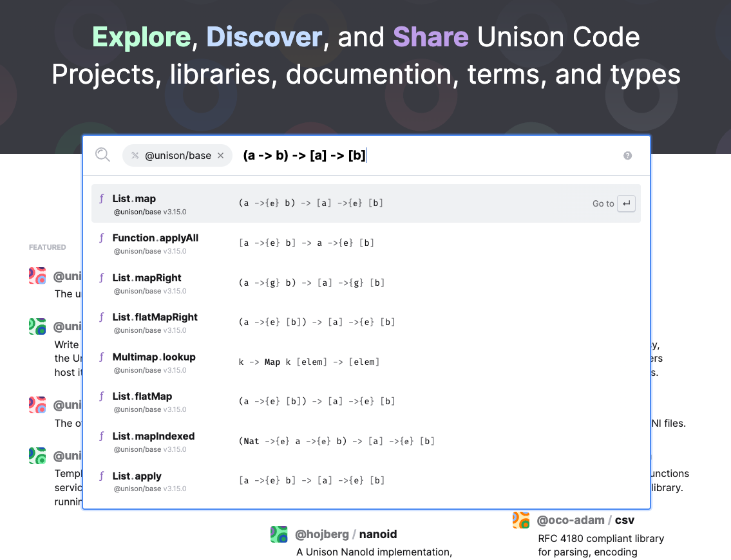Focus the type signature search input
Screen dimensions: 731x560
click(x=429, y=155)
